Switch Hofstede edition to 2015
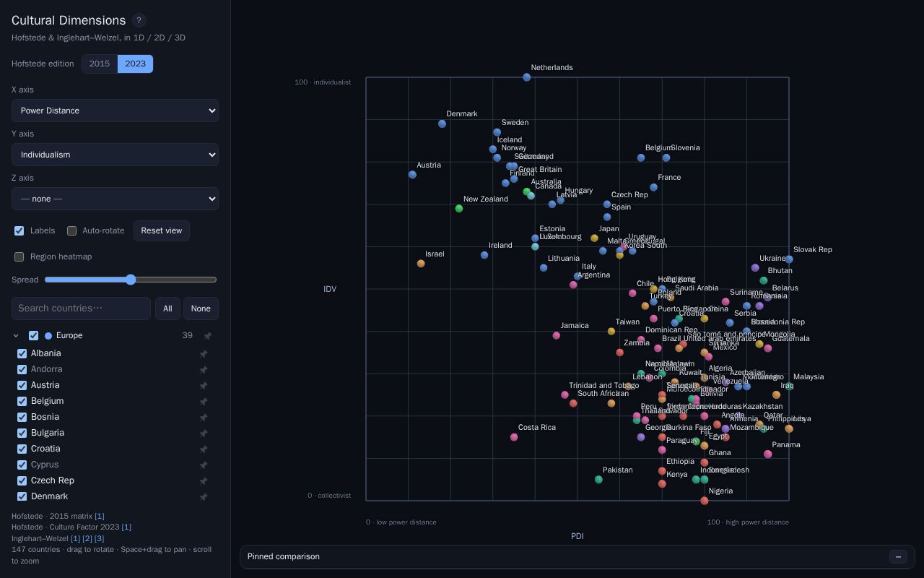 click(x=100, y=64)
